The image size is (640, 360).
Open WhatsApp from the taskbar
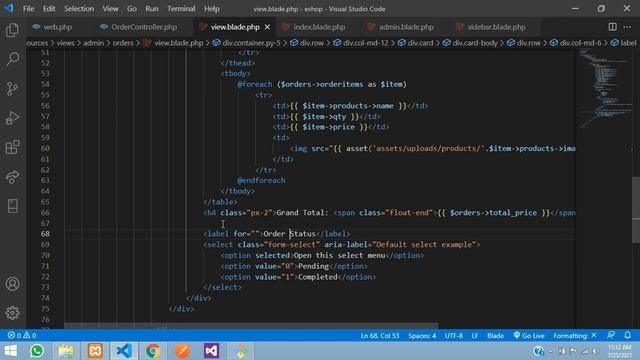(x=37, y=351)
